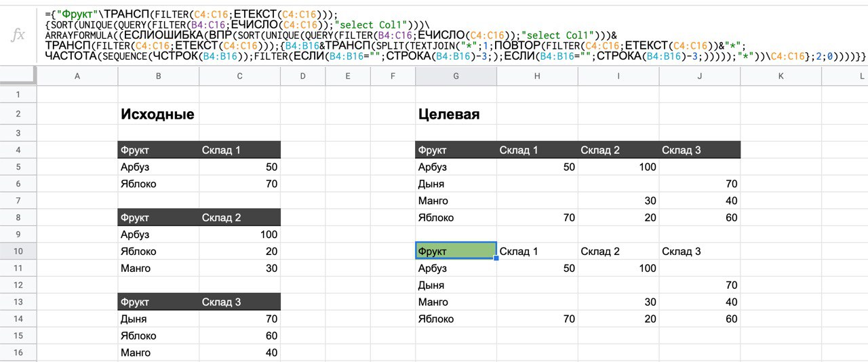
Task: Select dark "Склад 2" header in cell I4
Action: click(618, 150)
